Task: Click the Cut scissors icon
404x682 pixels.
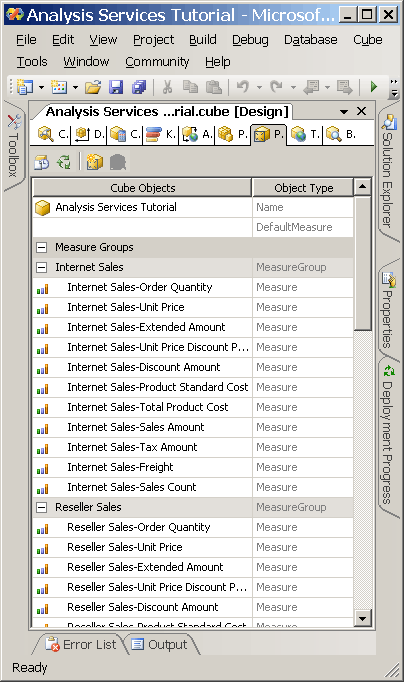Action: tap(167, 87)
